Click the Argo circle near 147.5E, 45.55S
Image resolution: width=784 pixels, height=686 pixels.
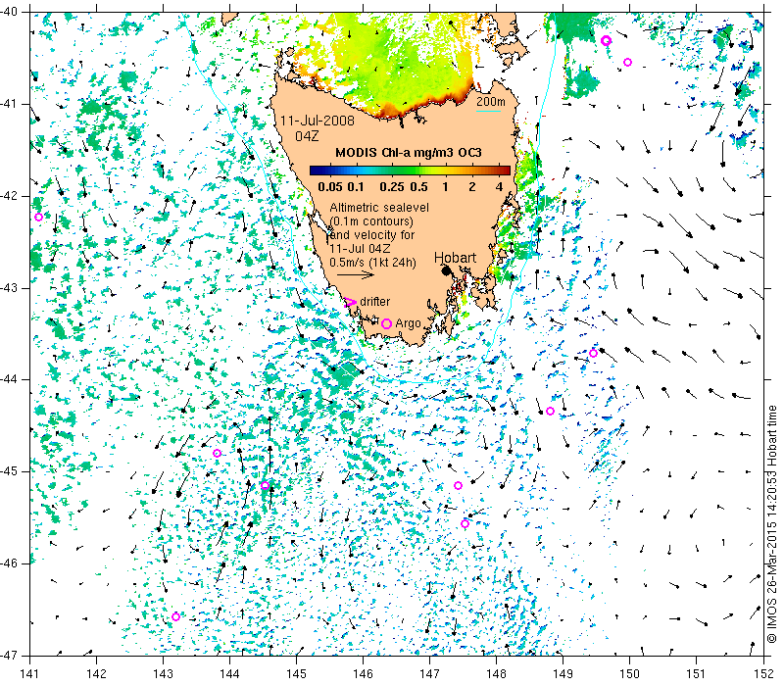tap(465, 523)
